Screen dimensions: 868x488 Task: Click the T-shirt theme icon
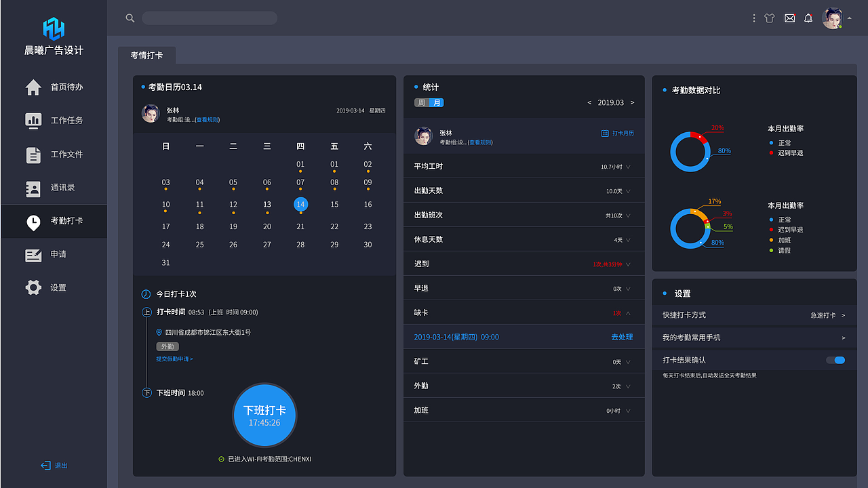point(769,18)
